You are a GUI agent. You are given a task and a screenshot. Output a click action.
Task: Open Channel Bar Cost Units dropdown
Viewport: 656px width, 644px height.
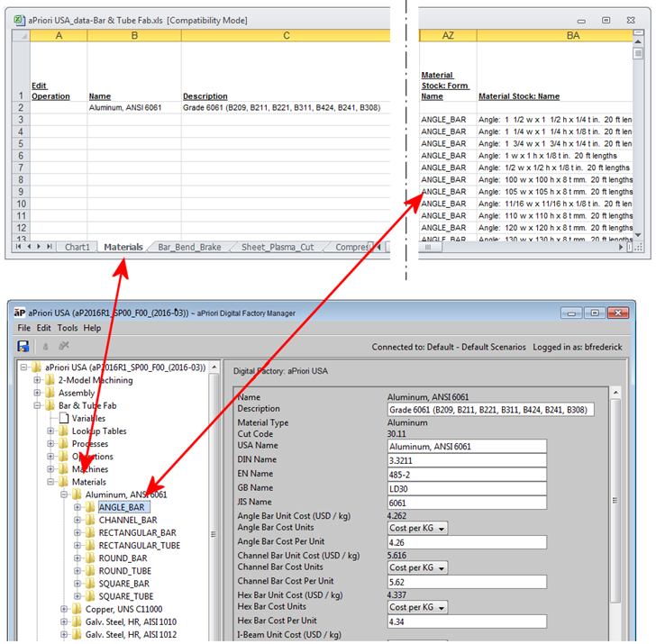coord(417,567)
